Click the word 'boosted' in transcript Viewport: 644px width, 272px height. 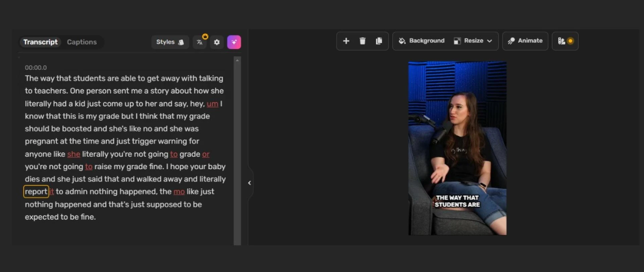(x=76, y=129)
